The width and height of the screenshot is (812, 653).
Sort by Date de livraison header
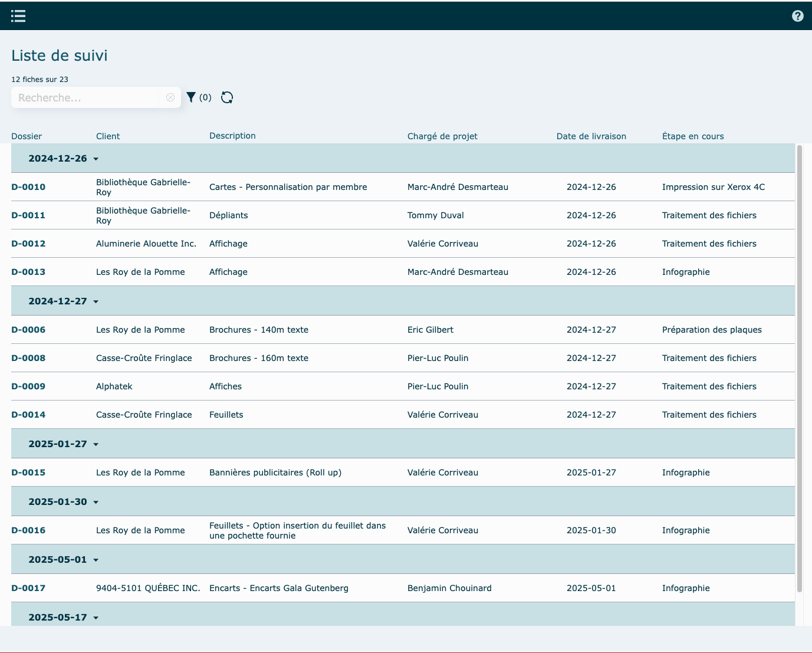(x=591, y=136)
